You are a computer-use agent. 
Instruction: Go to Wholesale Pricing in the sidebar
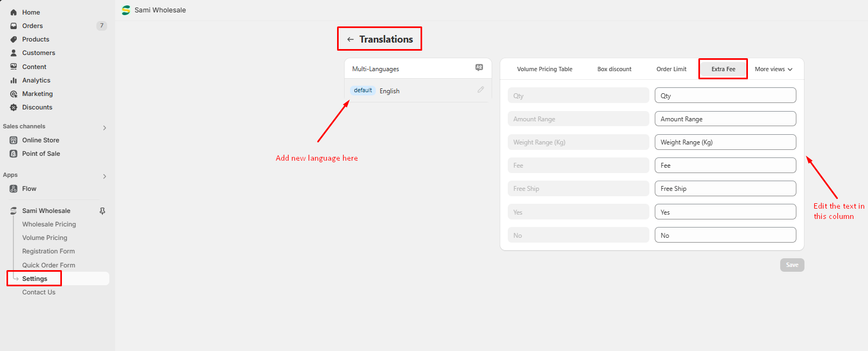(49, 224)
